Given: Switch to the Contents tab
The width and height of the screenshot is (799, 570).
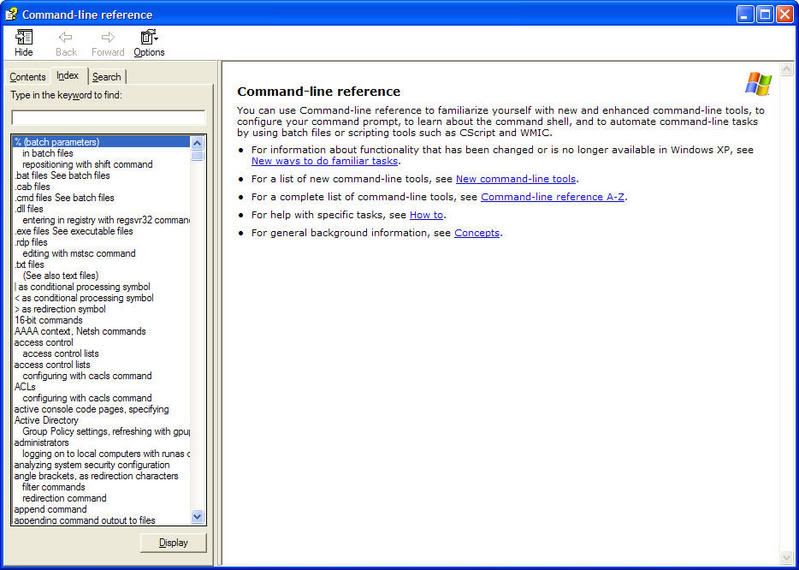Looking at the screenshot, I should click(28, 77).
